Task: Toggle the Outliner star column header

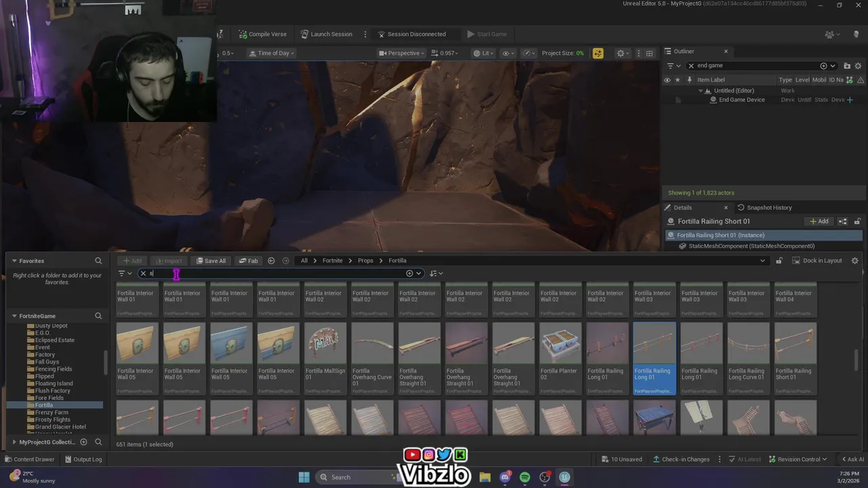Action: (x=677, y=80)
